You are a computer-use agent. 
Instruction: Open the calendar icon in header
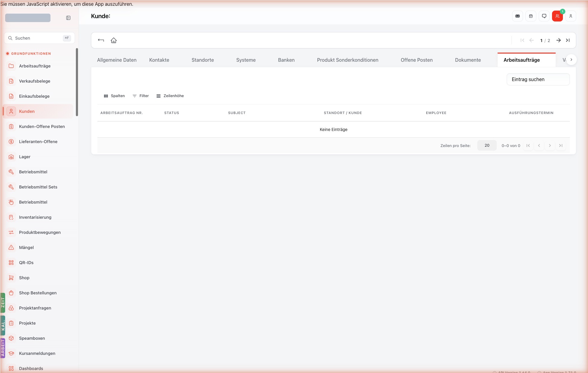coord(531,16)
